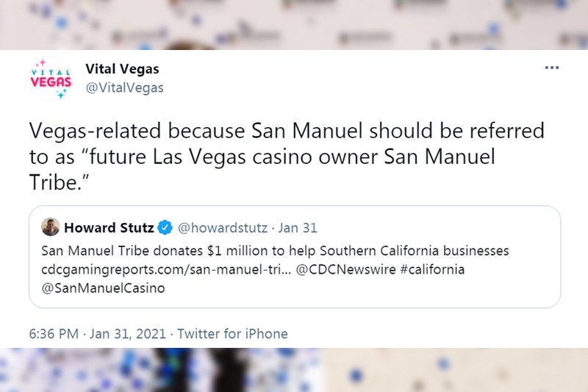Click the Twitter for iPhone source label
This screenshot has width=588, height=392.
pyautogui.click(x=232, y=333)
